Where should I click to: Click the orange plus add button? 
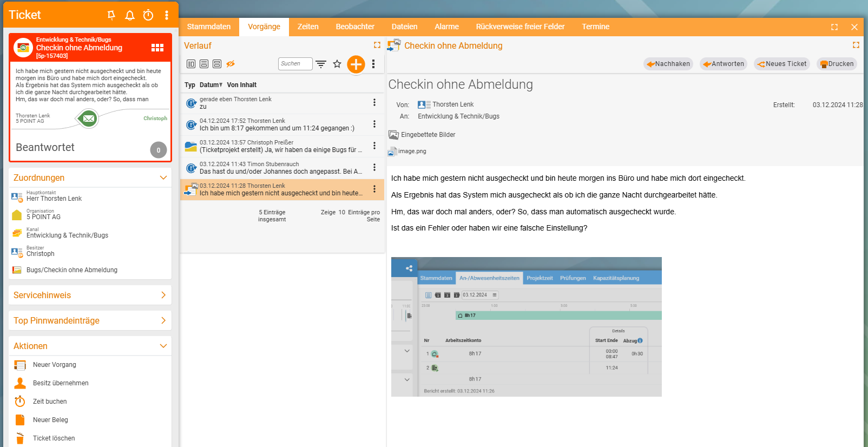click(x=356, y=64)
